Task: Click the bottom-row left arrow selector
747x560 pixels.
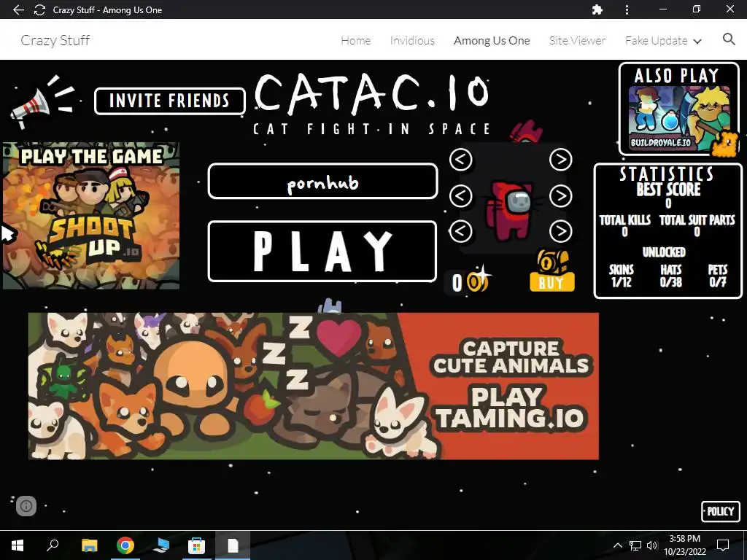Action: 461,231
